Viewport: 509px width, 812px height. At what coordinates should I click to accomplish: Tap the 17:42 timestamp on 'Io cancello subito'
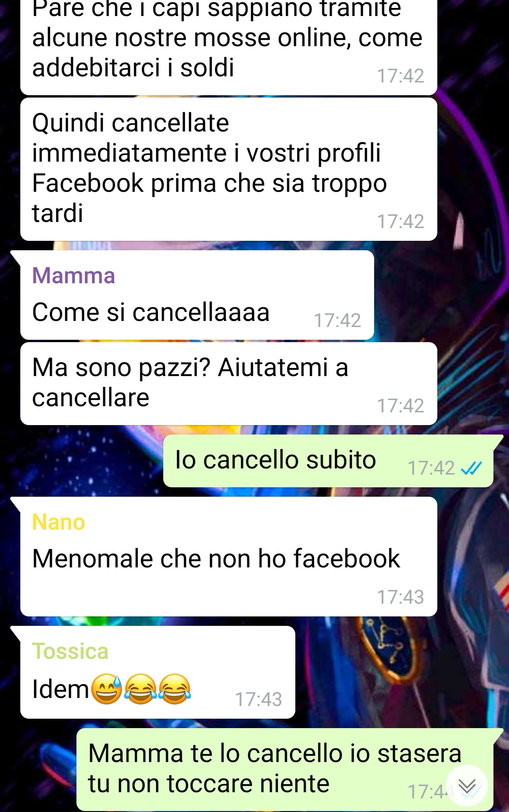431,468
